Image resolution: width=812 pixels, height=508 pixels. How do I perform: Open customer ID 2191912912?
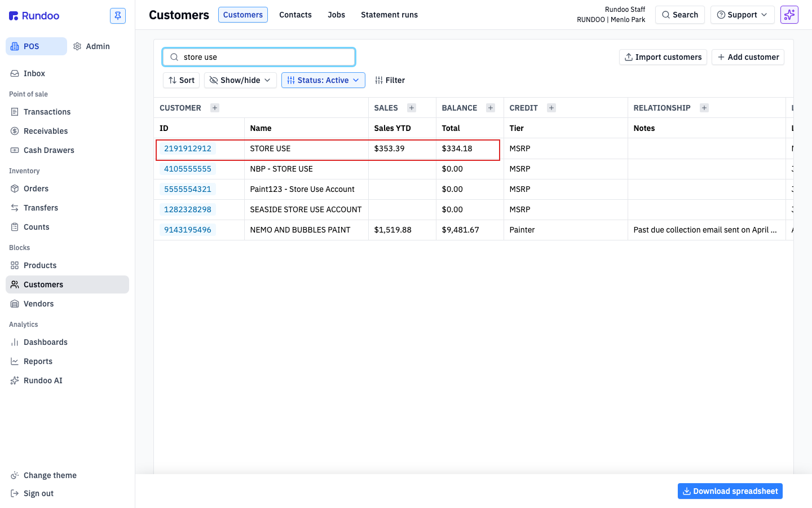pyautogui.click(x=188, y=148)
